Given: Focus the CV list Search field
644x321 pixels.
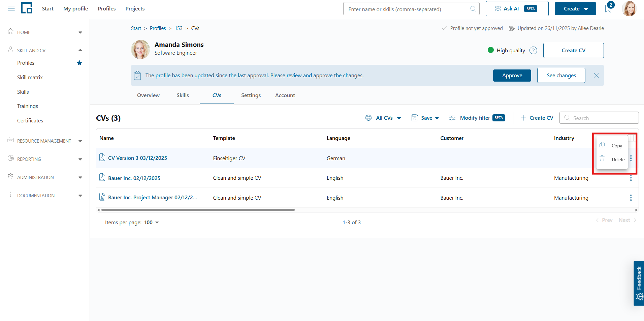Looking at the screenshot, I should click(x=599, y=118).
